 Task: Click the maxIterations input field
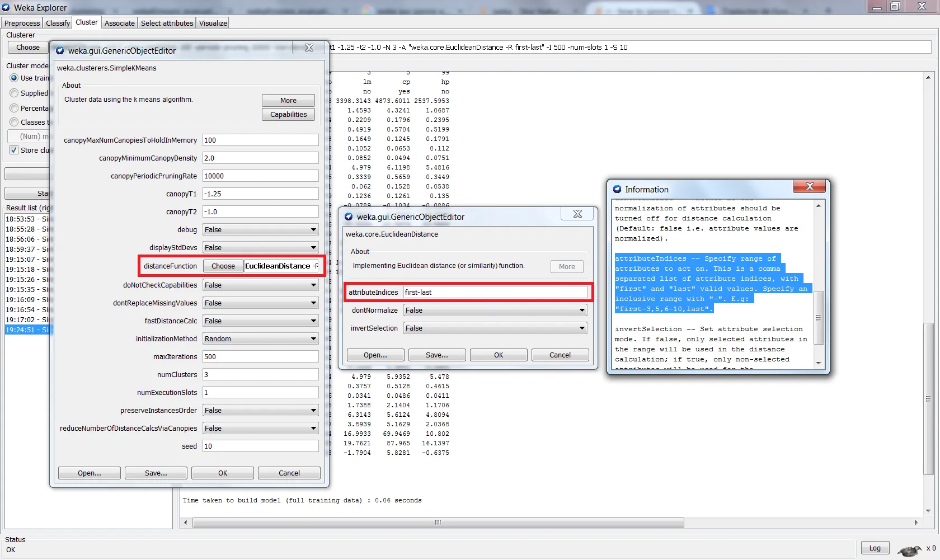[261, 356]
